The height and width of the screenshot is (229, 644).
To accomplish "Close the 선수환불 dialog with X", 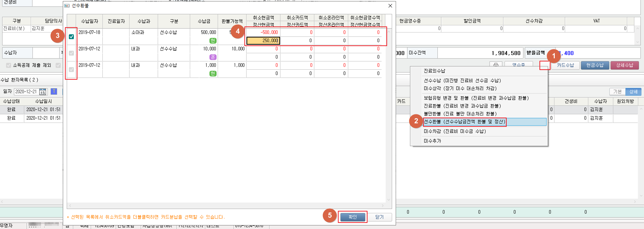I will pyautogui.click(x=390, y=6).
